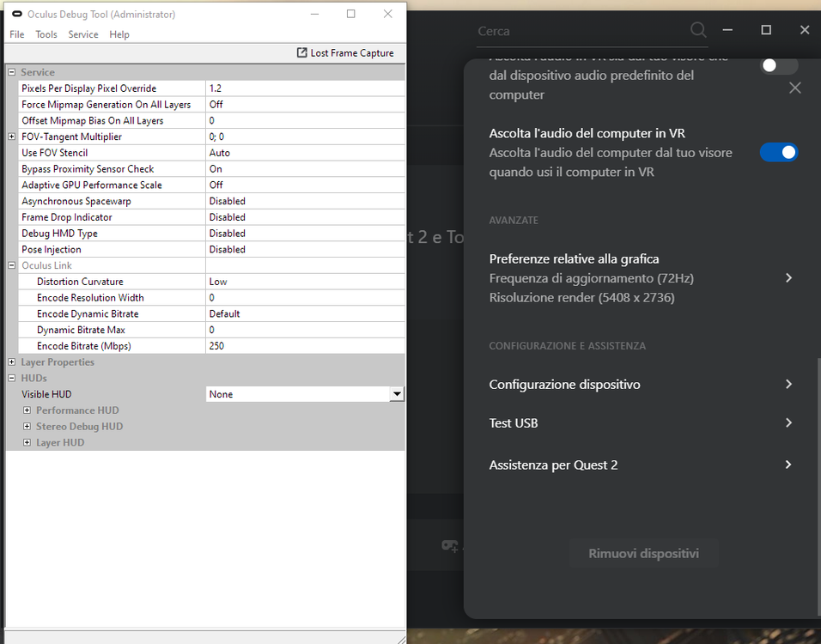Toggle the audio predefinito del computer switch

tap(779, 66)
